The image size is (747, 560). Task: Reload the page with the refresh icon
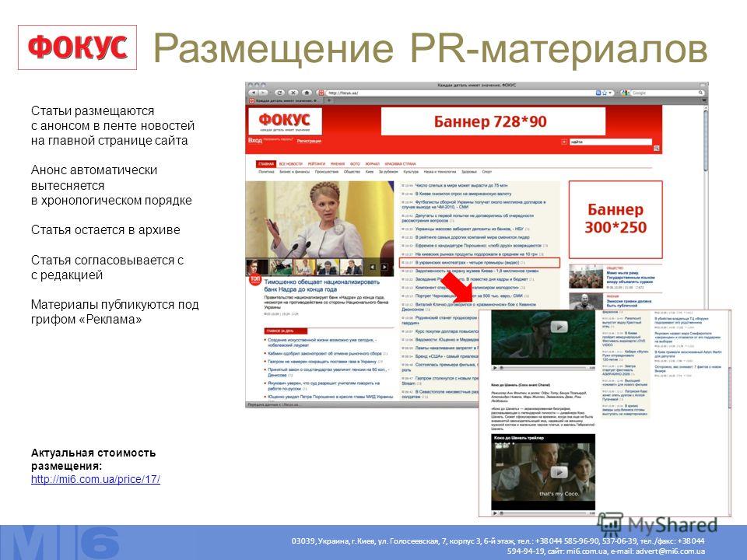[x=279, y=93]
